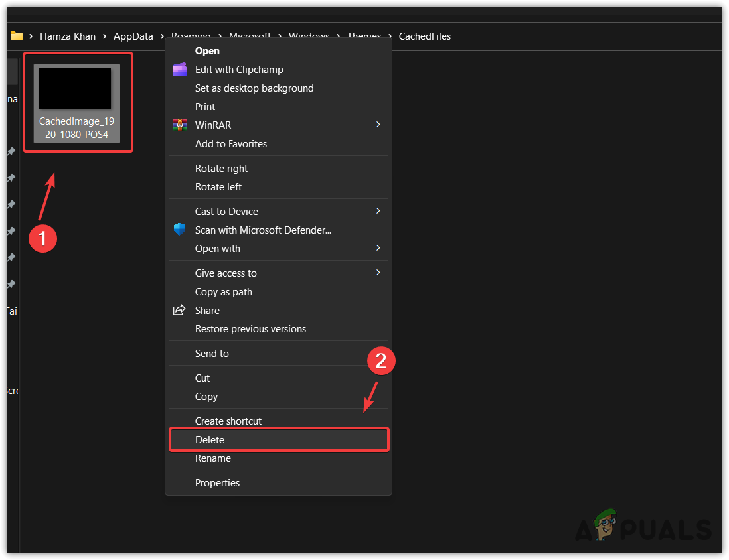The height and width of the screenshot is (560, 729).
Task: Expand the WinRAR submenu arrow
Action: click(x=378, y=124)
